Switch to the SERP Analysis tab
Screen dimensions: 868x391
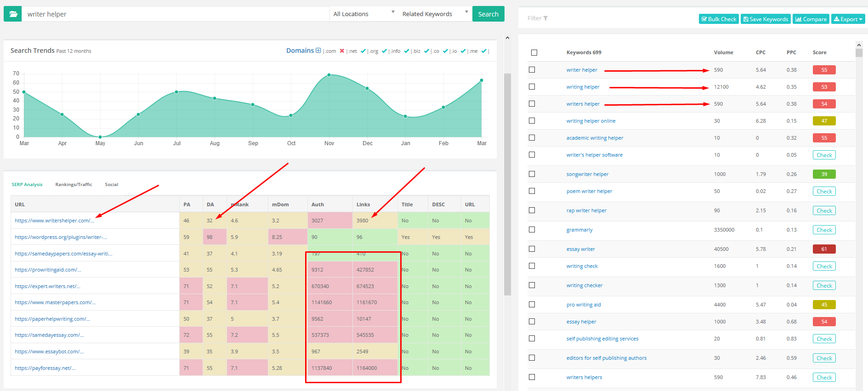click(27, 184)
